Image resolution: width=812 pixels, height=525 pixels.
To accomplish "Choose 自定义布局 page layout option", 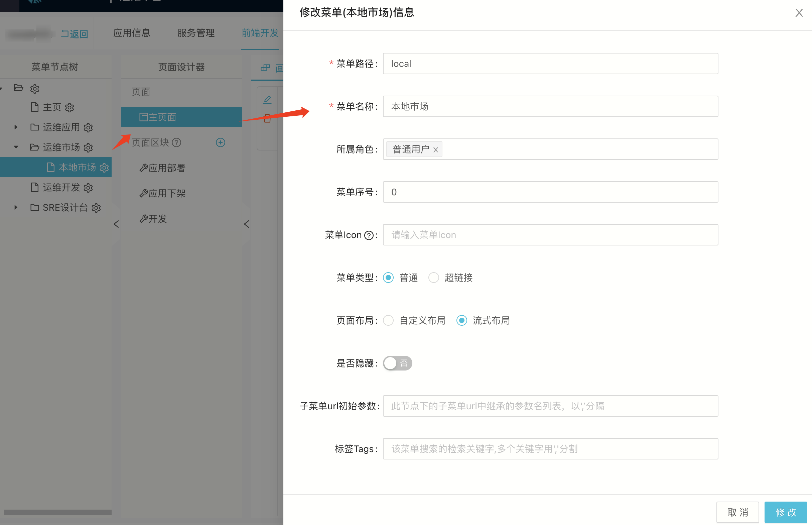I will click(x=388, y=320).
